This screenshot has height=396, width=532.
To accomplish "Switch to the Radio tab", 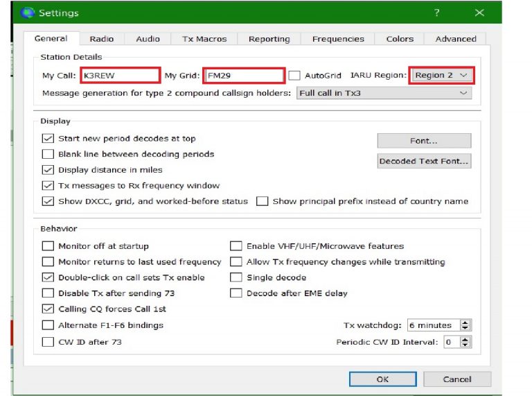I will 102,39.
